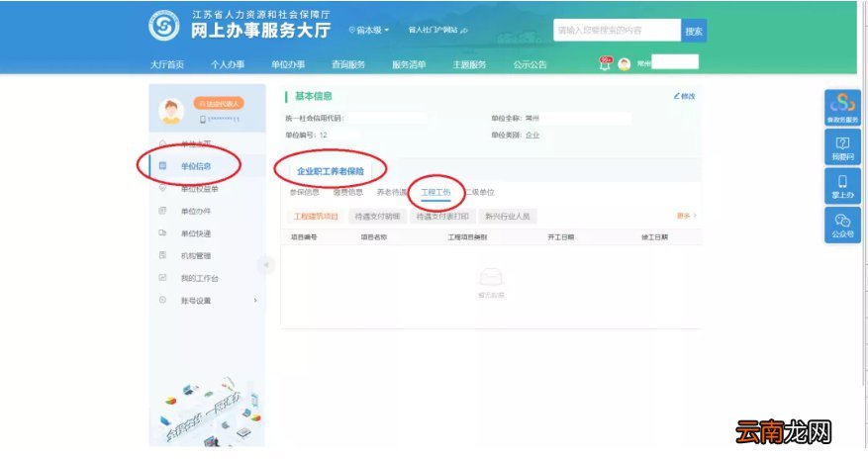Viewport: 868px width, 460px height.
Task: Open the 公众号 WeChat floating button
Action: 842,225
